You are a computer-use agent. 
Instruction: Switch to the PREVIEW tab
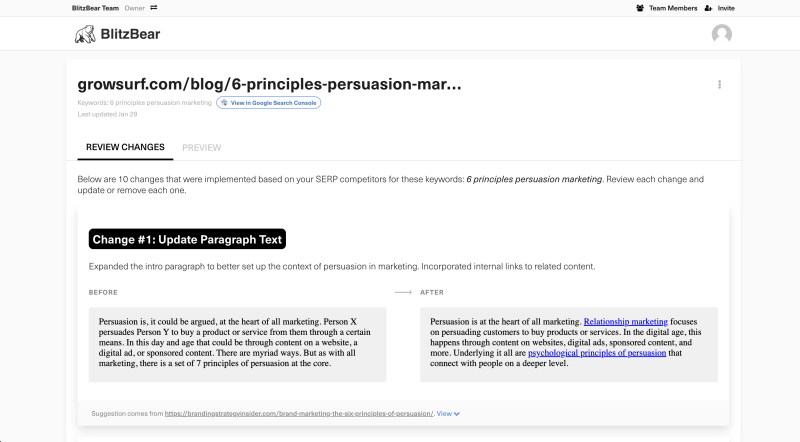202,148
